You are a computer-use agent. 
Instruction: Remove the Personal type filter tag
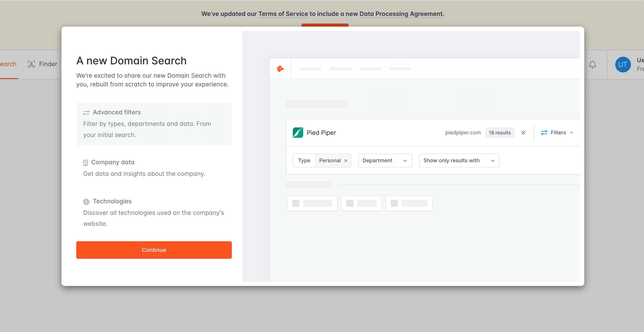click(x=346, y=161)
